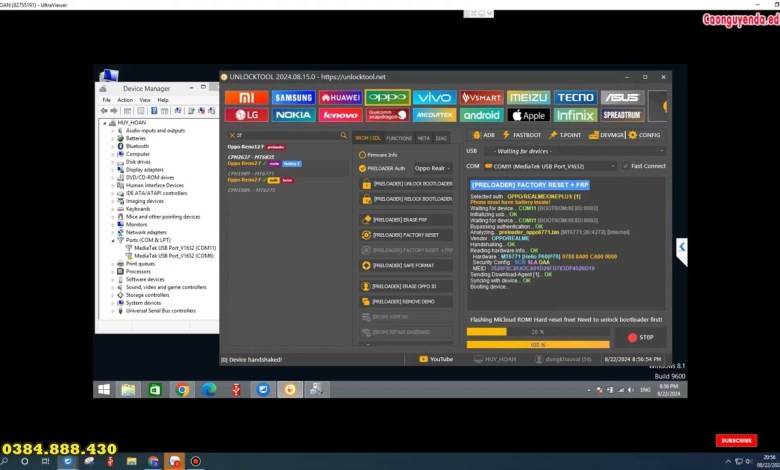780x470 pixels.
Task: Open File menu in Device Manager
Action: tap(106, 100)
